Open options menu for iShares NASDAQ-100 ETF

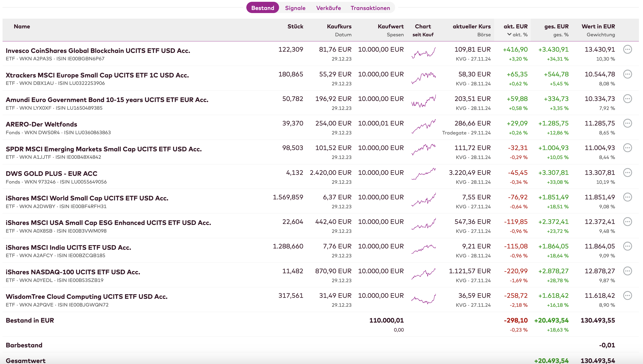click(627, 271)
